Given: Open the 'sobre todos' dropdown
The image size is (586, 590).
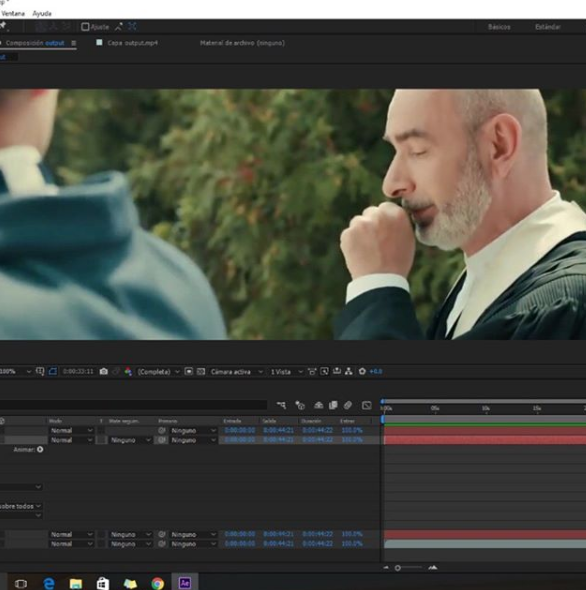Looking at the screenshot, I should coord(20,506).
